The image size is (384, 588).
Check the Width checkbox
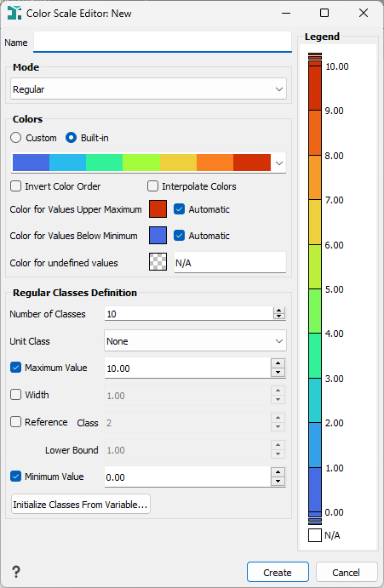16,395
